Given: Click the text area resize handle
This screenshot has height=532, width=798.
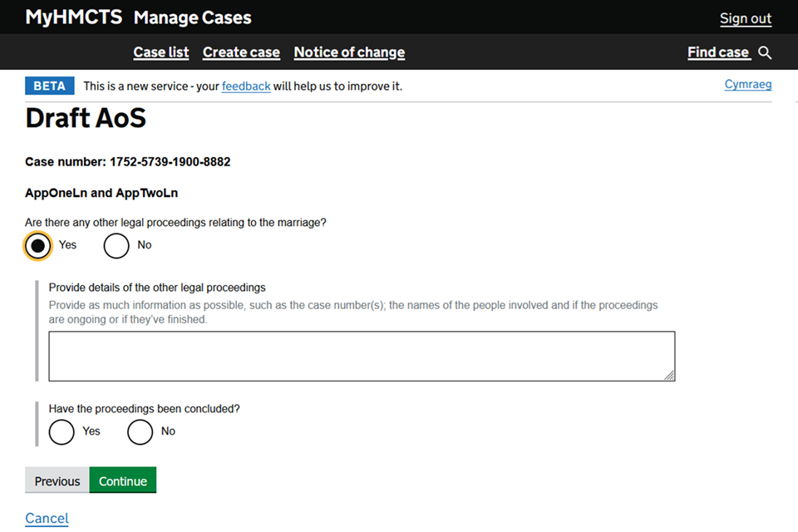Looking at the screenshot, I should click(x=669, y=376).
